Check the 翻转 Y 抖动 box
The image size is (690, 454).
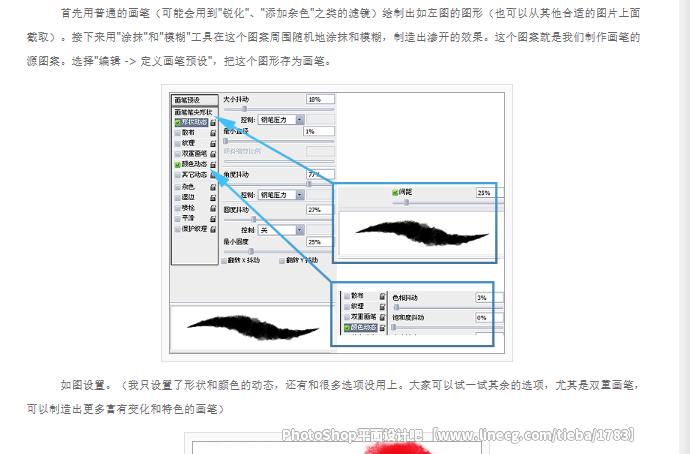[x=282, y=261]
